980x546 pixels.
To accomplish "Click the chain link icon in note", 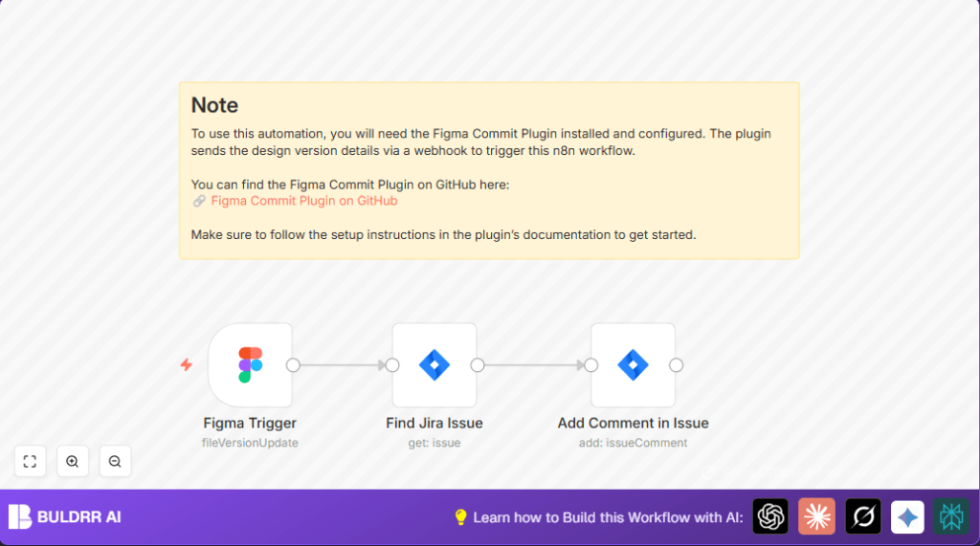I will coord(199,201).
